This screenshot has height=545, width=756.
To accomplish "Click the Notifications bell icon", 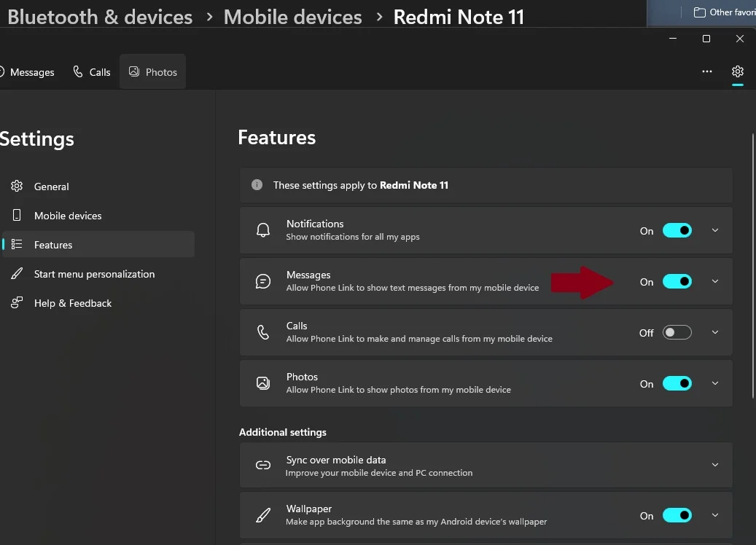I will pyautogui.click(x=262, y=230).
